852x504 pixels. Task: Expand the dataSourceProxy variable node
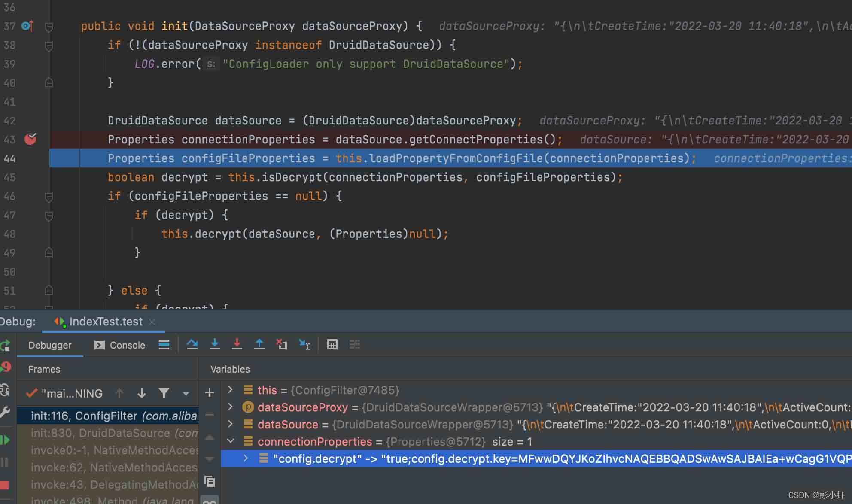pos(231,407)
